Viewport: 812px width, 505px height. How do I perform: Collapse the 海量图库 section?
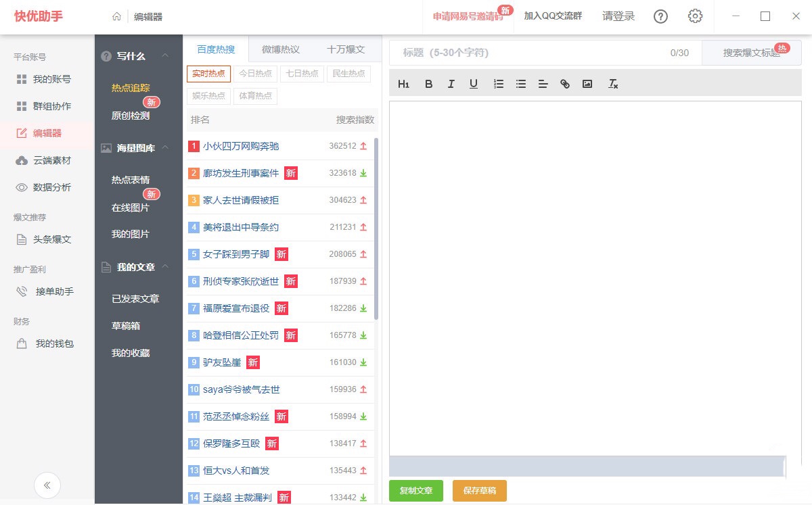point(166,148)
